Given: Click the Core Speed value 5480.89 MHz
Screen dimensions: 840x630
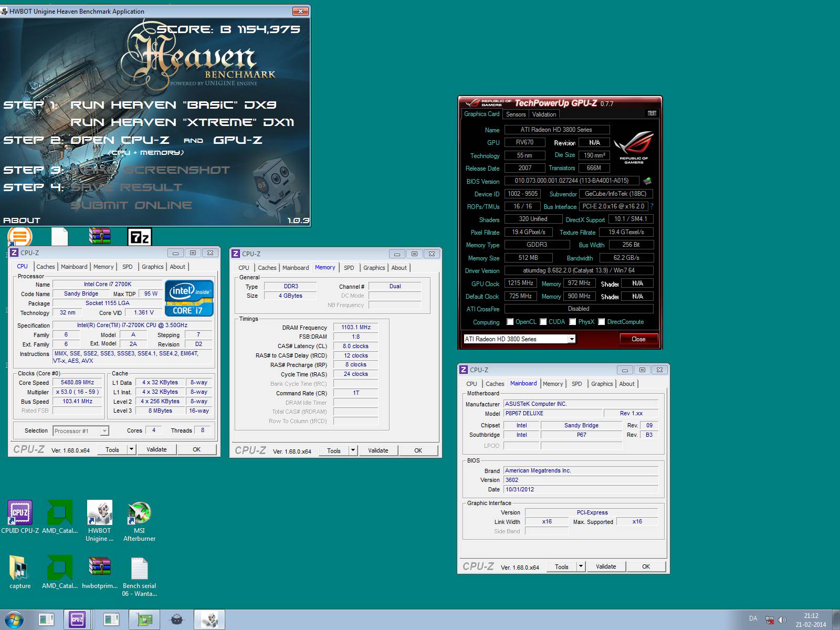Looking at the screenshot, I should pyautogui.click(x=77, y=383).
